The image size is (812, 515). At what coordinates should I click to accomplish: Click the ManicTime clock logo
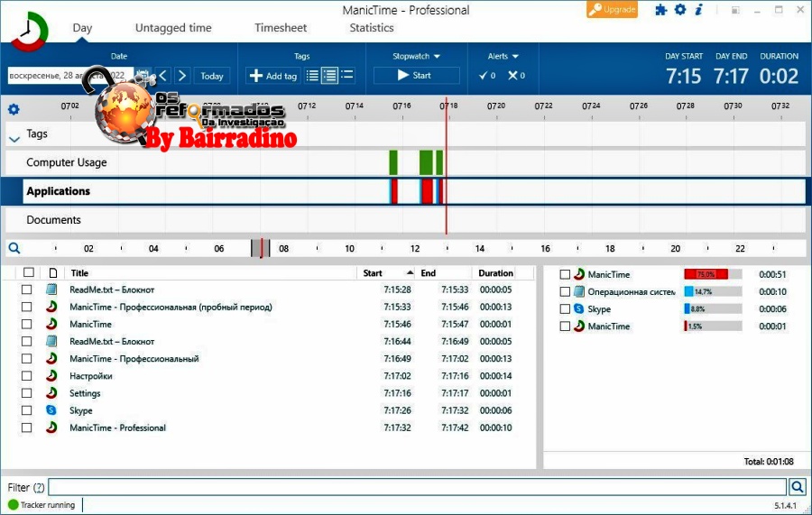pyautogui.click(x=30, y=31)
